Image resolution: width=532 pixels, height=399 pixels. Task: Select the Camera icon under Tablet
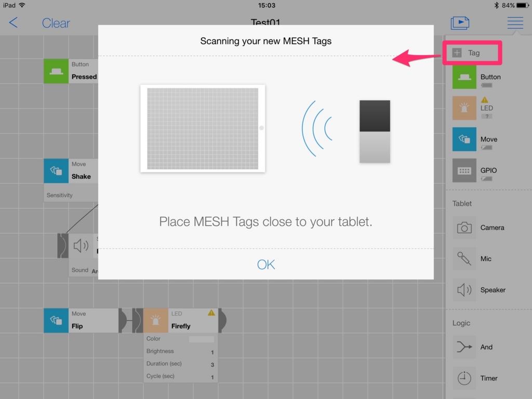click(464, 228)
